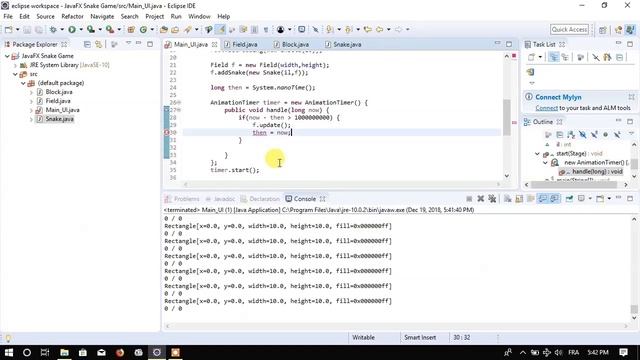Select handle(long) : void in Outline
This screenshot has height=360, width=640.
597,172
